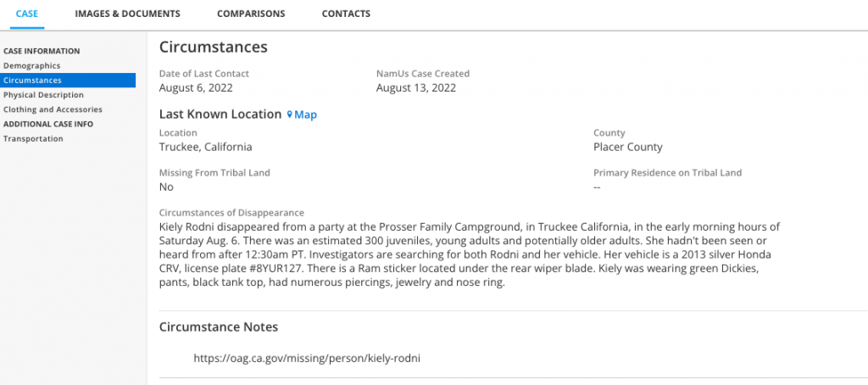Click the oag.ca.gov Kiely Rodni URL
Viewport: 868px width, 385px height.
coord(307,358)
